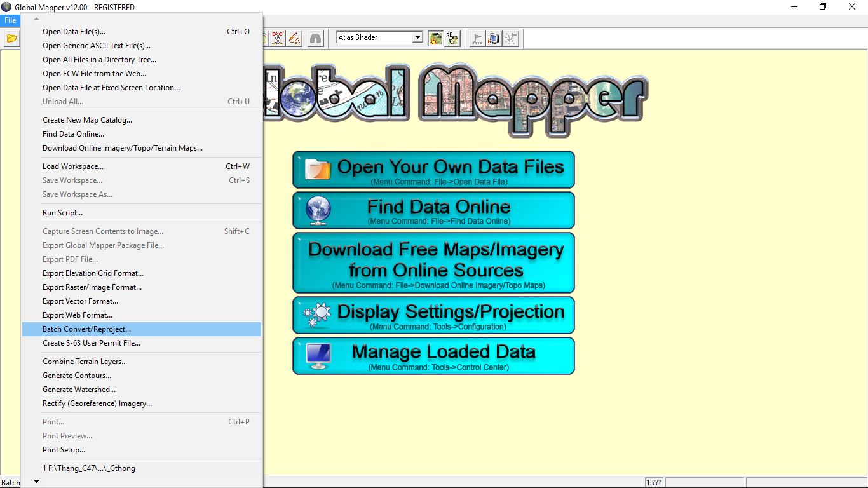Click the monitor icon in the toolbar
Viewport: 868px width, 488px height.
(x=494, y=38)
